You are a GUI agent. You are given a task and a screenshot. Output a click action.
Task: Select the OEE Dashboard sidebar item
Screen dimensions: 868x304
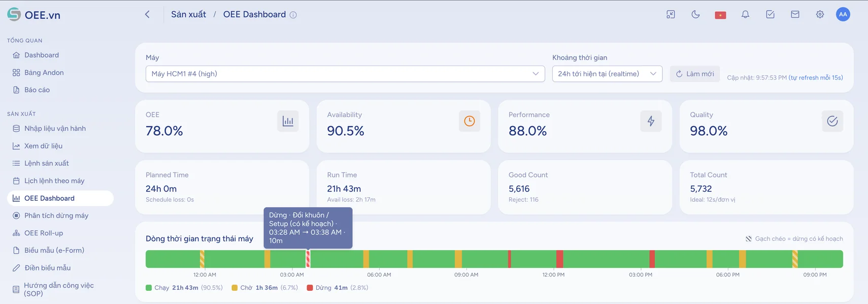[60, 198]
